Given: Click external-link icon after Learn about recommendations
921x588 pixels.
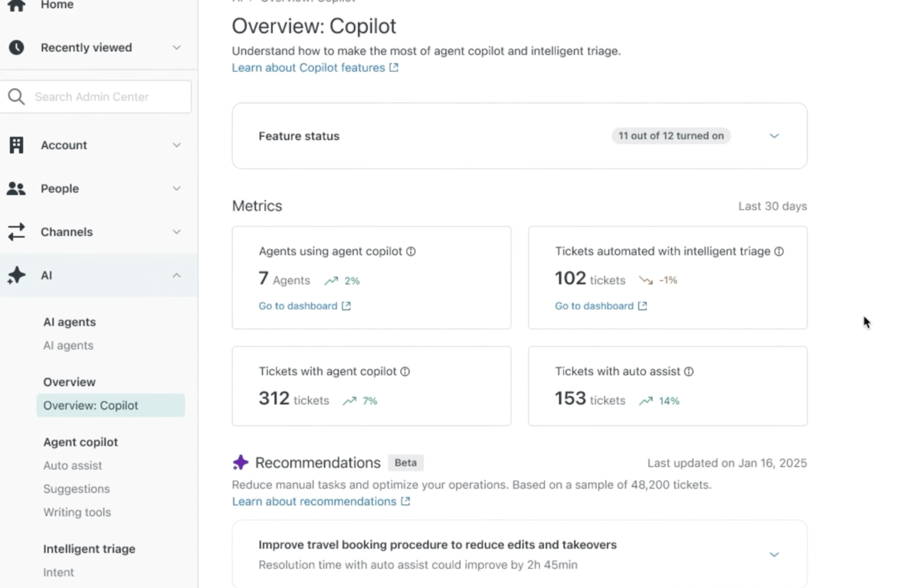Looking at the screenshot, I should coord(405,501).
